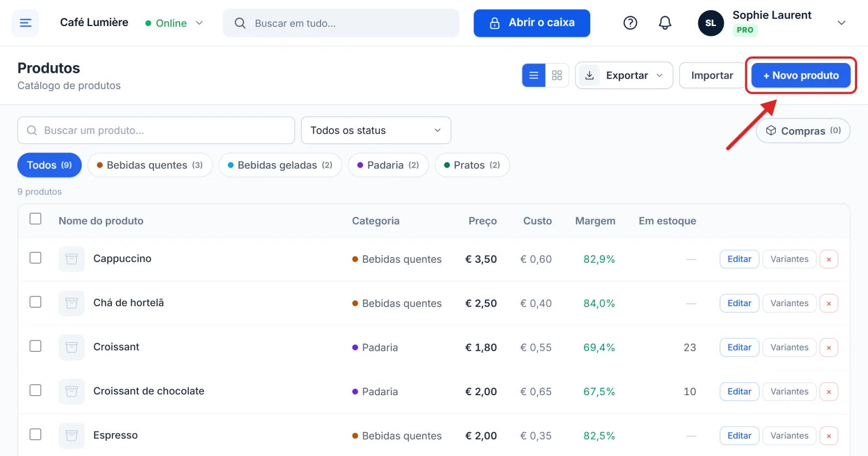Open the Exportar dropdown
Viewport: 868px width, 456px height.
pyautogui.click(x=624, y=75)
